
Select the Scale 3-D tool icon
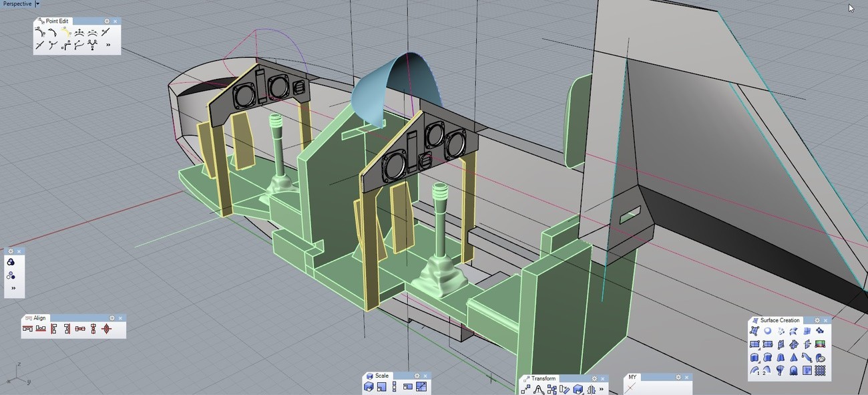[369, 387]
